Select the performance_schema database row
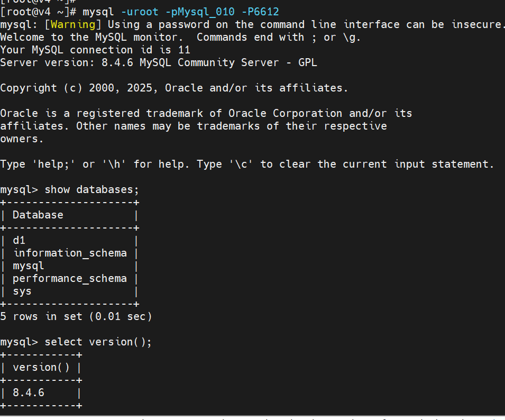The width and height of the screenshot is (505, 420). (x=70, y=278)
